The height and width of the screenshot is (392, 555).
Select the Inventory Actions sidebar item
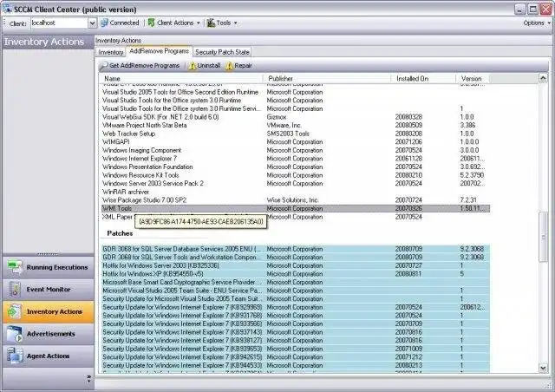(49, 312)
